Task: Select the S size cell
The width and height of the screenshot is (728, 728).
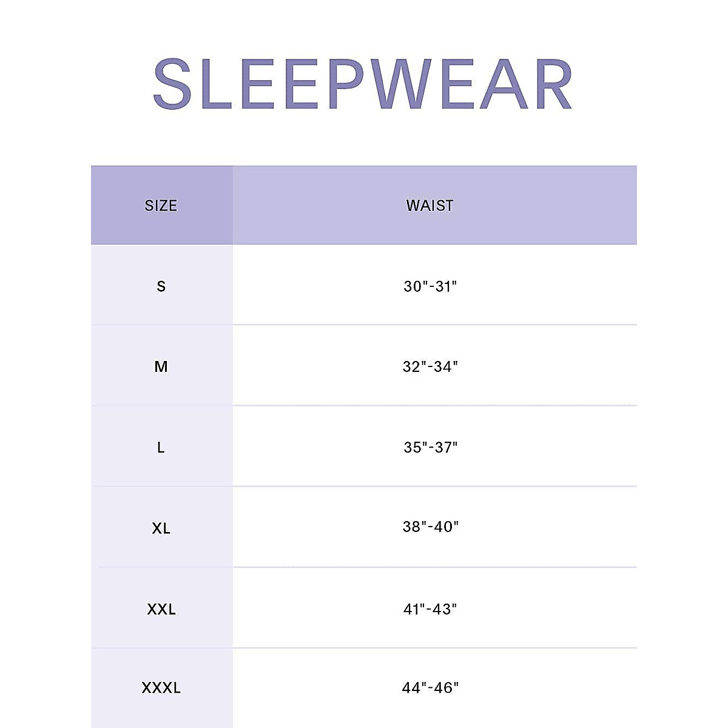Action: (x=161, y=286)
